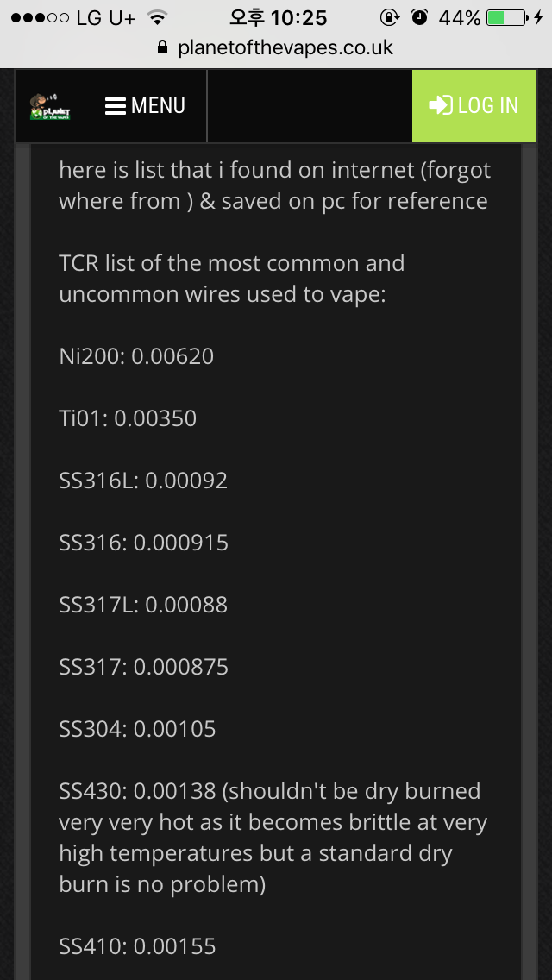Tap the SS304: 0.00105 line
The height and width of the screenshot is (980, 552).
point(137,729)
